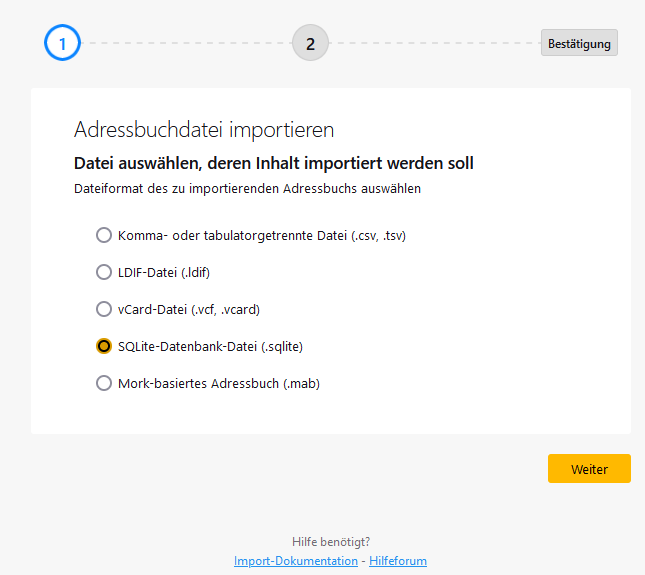
Task: Click the 'Komma- oder tabulatorgetrennte Datei' label text
Action: (261, 235)
